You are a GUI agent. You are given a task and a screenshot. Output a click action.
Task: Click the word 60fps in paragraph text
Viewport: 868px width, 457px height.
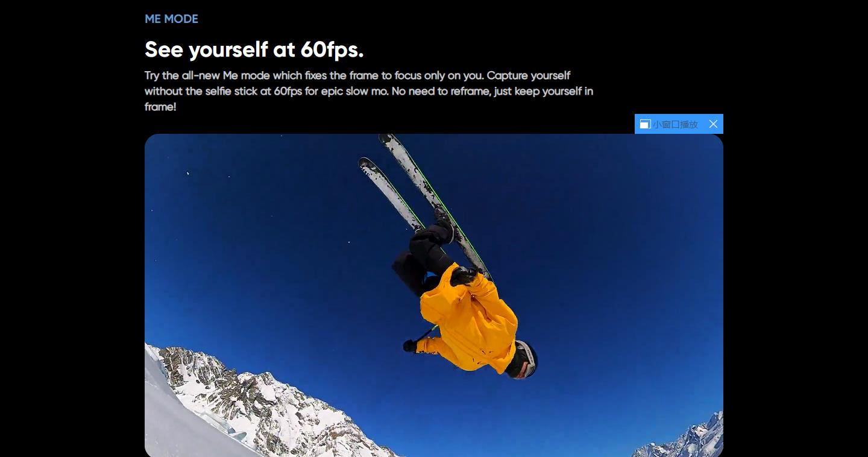[288, 91]
